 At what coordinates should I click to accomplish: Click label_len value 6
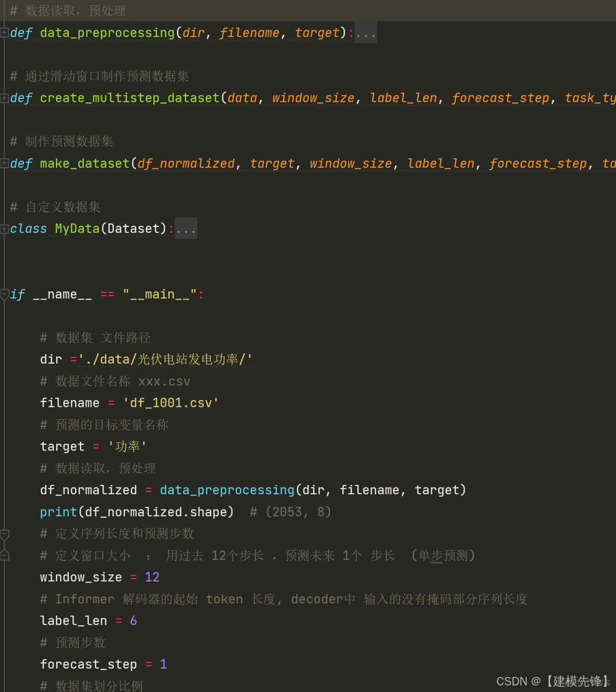coord(133,620)
